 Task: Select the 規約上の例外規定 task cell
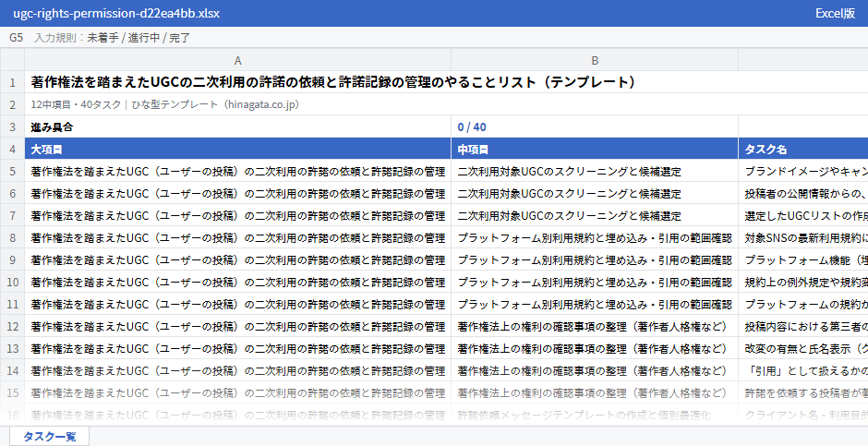click(x=803, y=282)
